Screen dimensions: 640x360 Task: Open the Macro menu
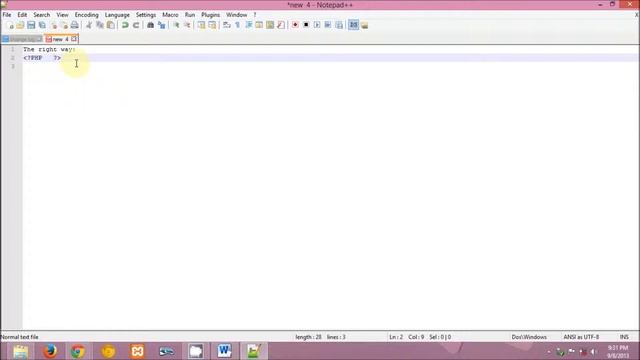pos(170,15)
